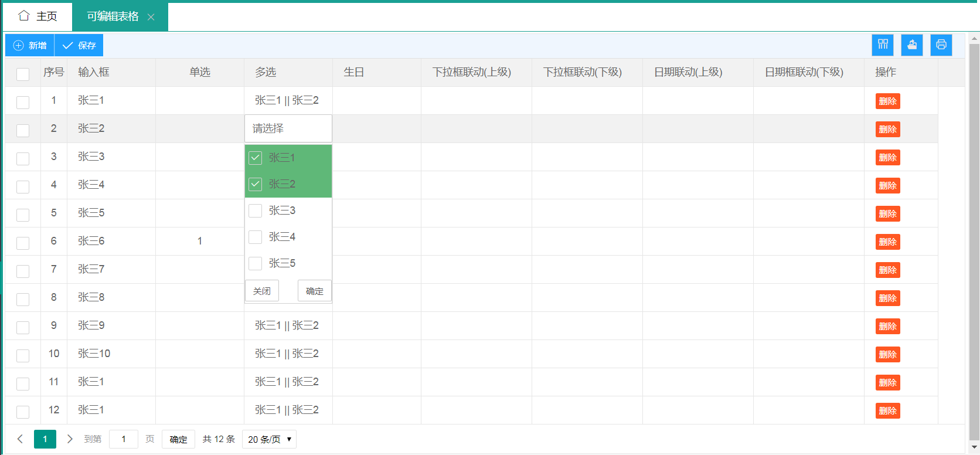Viewport: 980px width, 455px height.
Task: Click the scrollbar up arrow
Action: [974, 39]
